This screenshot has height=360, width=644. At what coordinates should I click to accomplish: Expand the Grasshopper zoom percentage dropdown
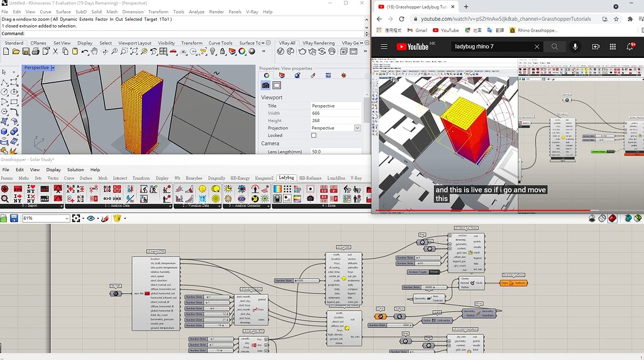(x=67, y=218)
